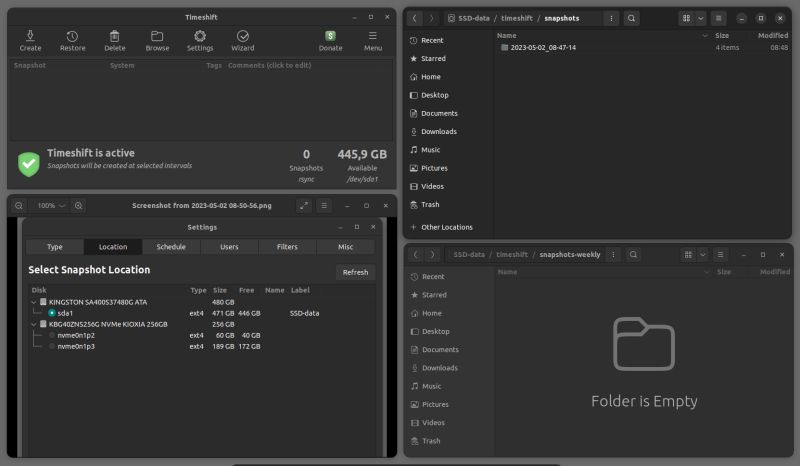Go back in snapshots-weekly file window
The image size is (800, 466).
(416, 255)
